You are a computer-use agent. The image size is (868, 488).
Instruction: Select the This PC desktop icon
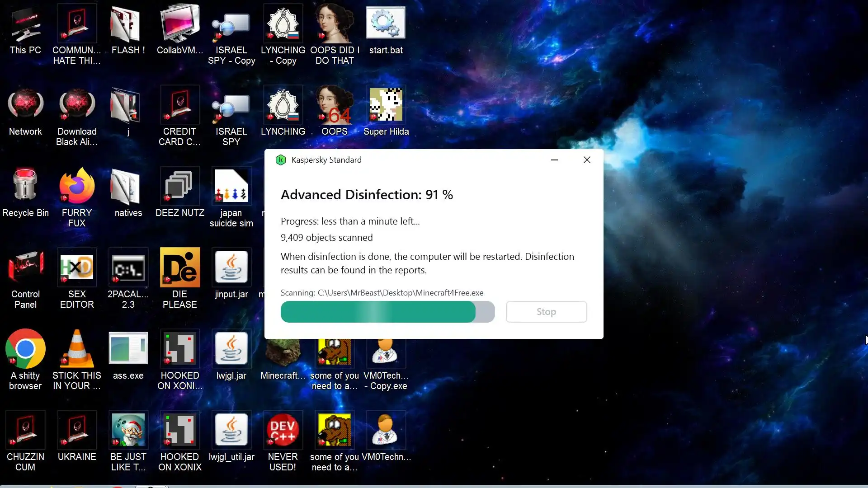click(x=25, y=25)
